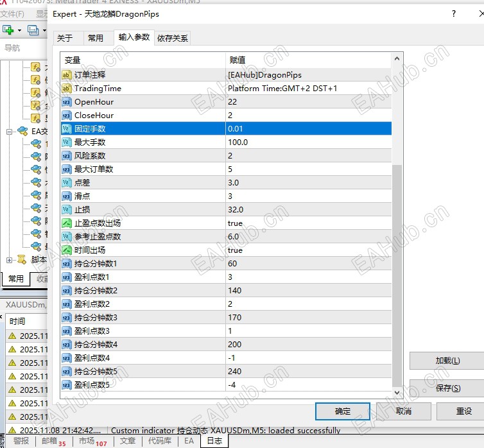This screenshot has height=448, width=484.
Task: Click the 取消 button
Action: [x=403, y=411]
